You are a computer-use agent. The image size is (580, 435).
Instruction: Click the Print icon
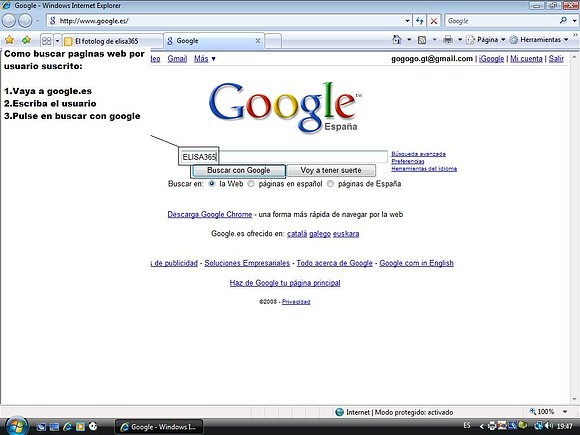pyautogui.click(x=448, y=40)
